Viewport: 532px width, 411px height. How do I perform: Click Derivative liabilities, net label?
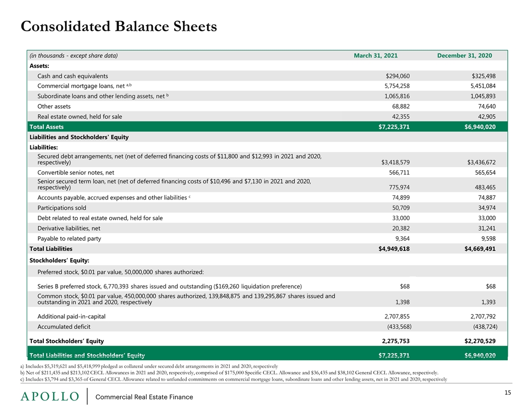click(69, 229)
